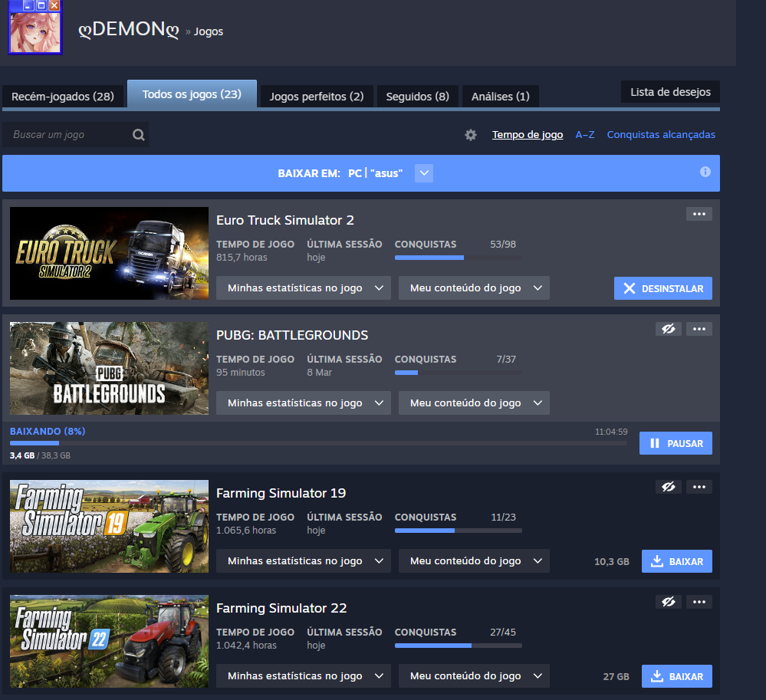Screen dimensions: 766x700
Task: Open the Jogos perfeitos (2) tab
Action: coord(317,97)
